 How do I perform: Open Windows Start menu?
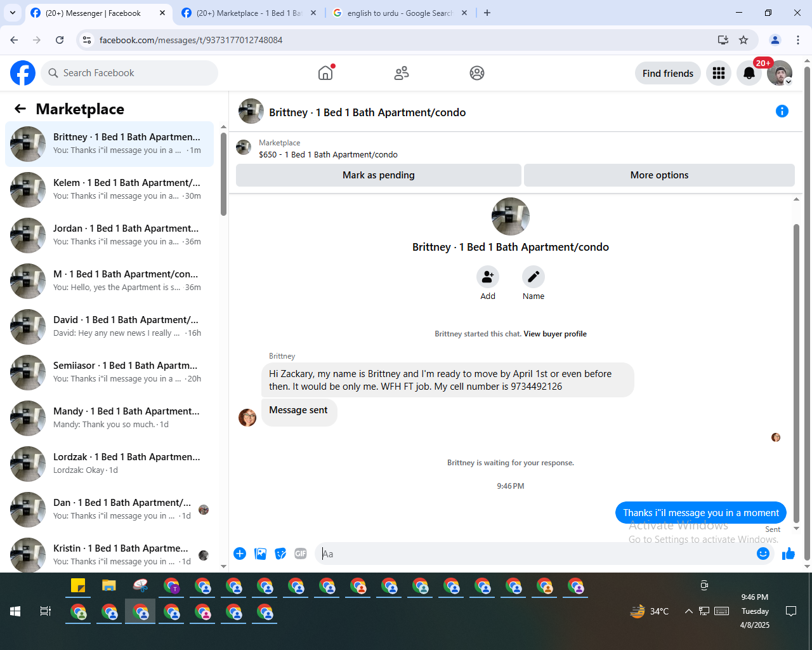(15, 611)
